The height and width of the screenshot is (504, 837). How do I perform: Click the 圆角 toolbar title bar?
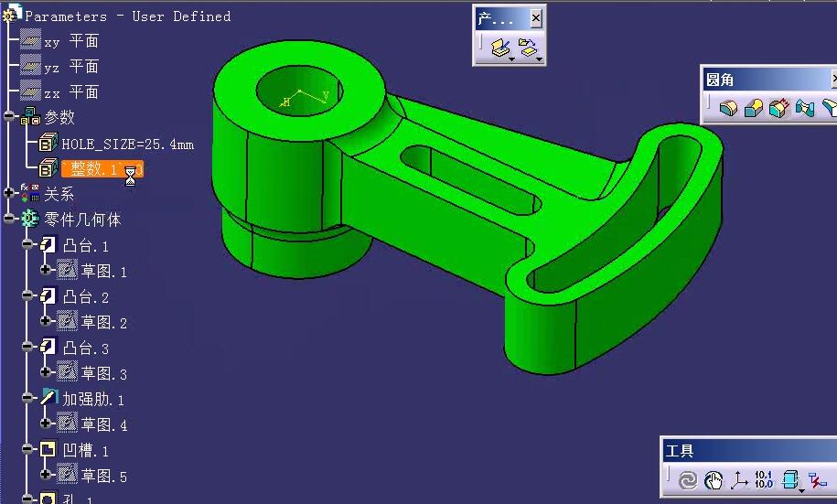767,80
